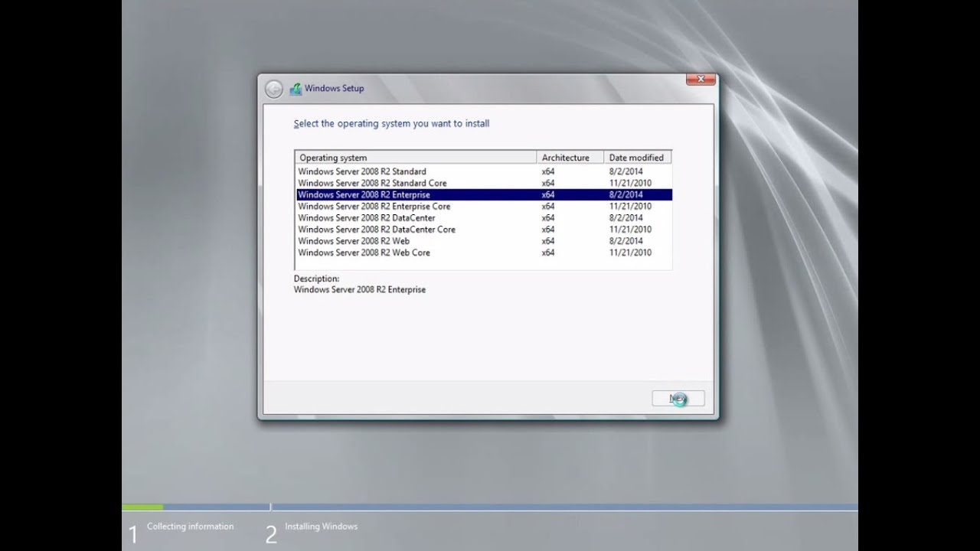Sort by Operating system column header
This screenshot has width=980, height=551.
click(416, 158)
